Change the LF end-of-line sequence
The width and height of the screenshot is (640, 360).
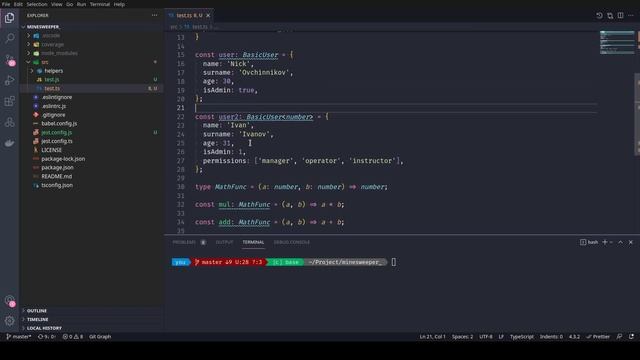point(501,337)
